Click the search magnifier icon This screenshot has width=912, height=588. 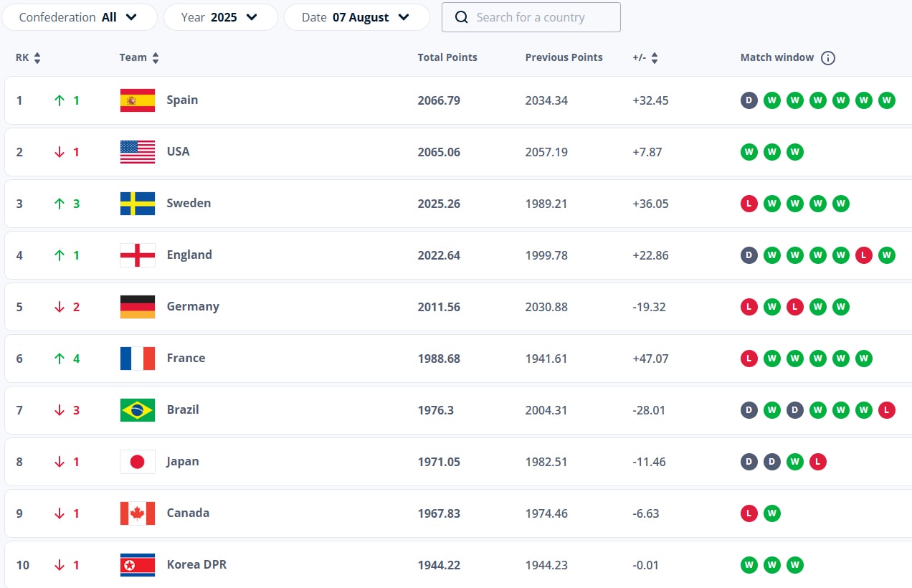[462, 17]
